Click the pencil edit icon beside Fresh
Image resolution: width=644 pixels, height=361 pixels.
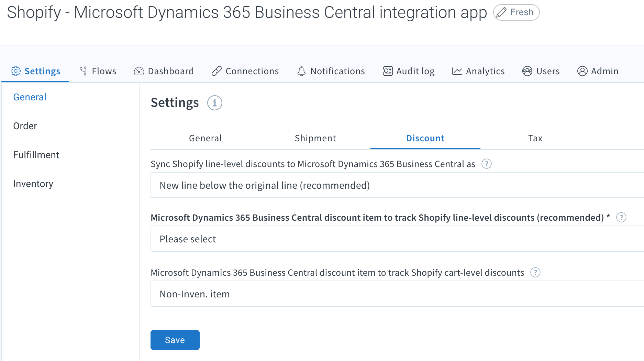click(501, 12)
